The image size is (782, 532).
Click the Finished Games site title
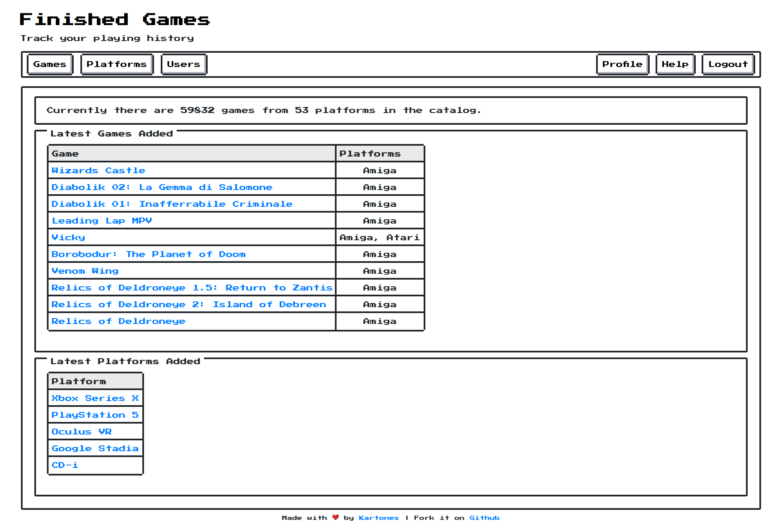tap(115, 20)
